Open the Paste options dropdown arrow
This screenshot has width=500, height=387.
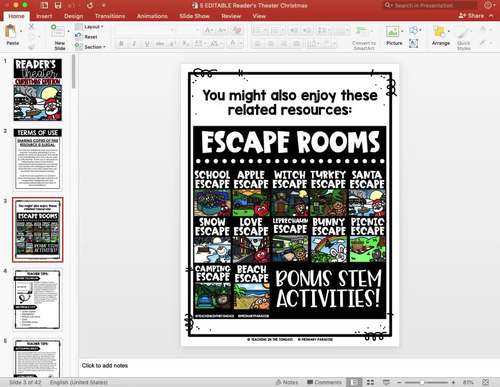[21, 31]
